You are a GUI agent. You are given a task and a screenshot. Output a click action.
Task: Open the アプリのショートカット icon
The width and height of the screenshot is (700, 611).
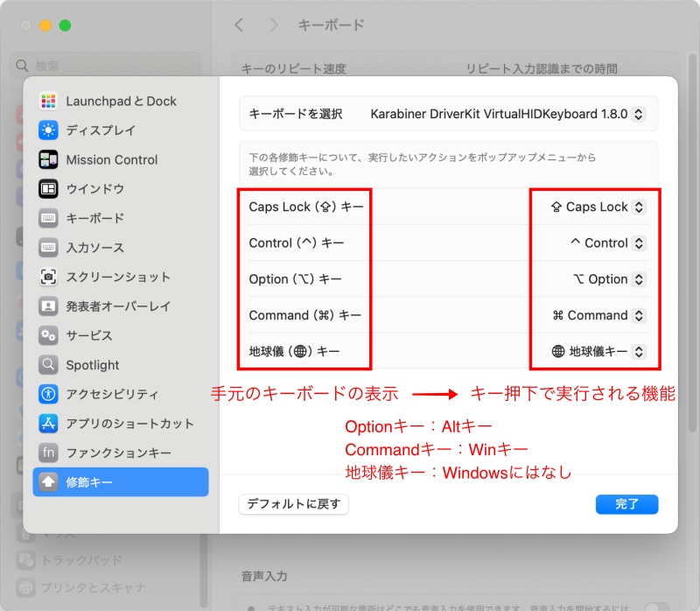[49, 424]
